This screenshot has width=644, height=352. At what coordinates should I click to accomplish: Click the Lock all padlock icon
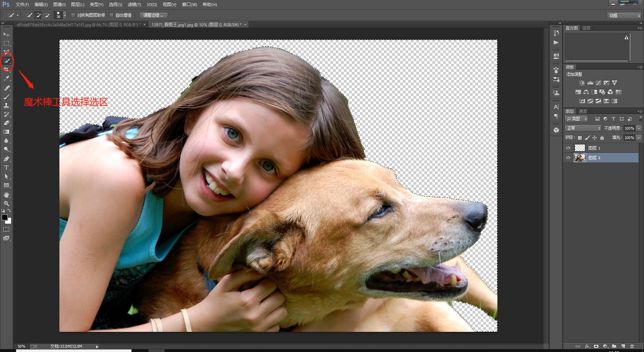tap(602, 138)
